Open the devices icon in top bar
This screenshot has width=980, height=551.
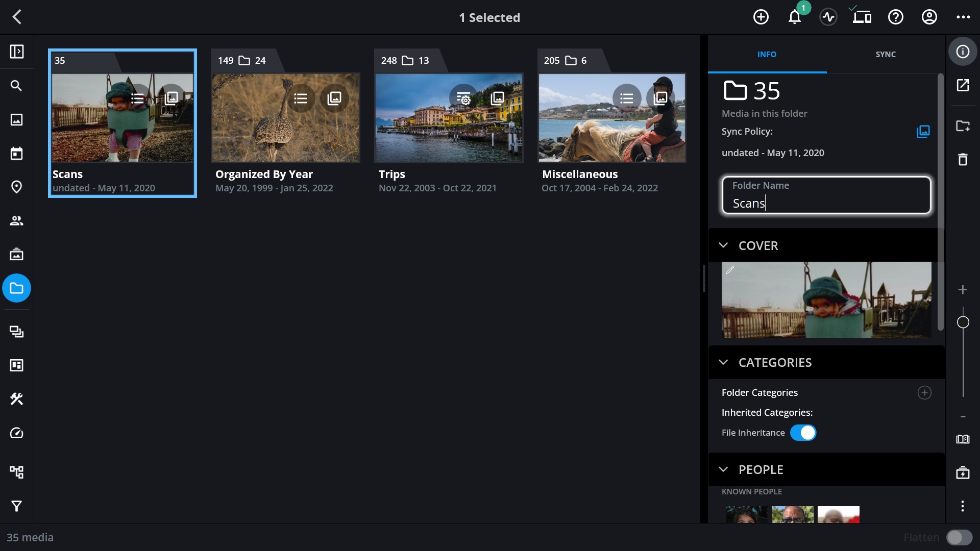(862, 17)
